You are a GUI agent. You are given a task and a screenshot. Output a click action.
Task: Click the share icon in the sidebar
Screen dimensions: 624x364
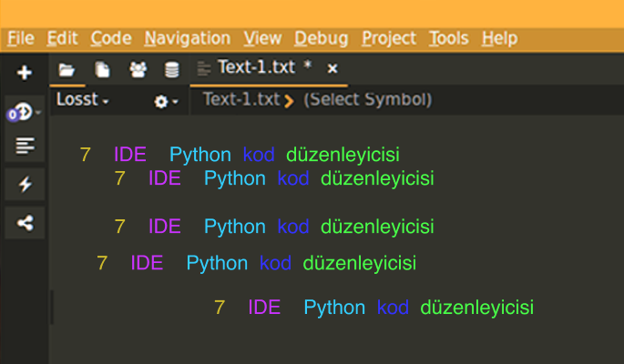25,222
